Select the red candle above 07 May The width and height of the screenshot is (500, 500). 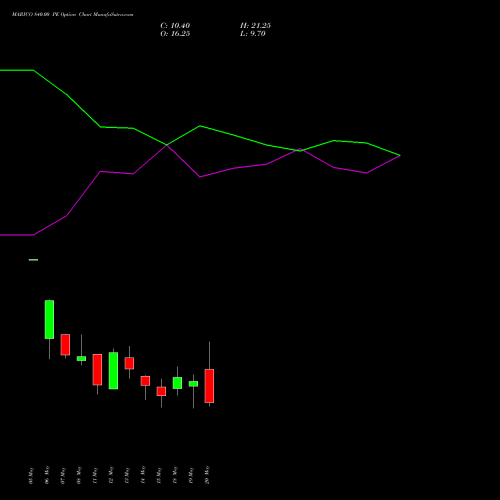[x=65, y=344]
